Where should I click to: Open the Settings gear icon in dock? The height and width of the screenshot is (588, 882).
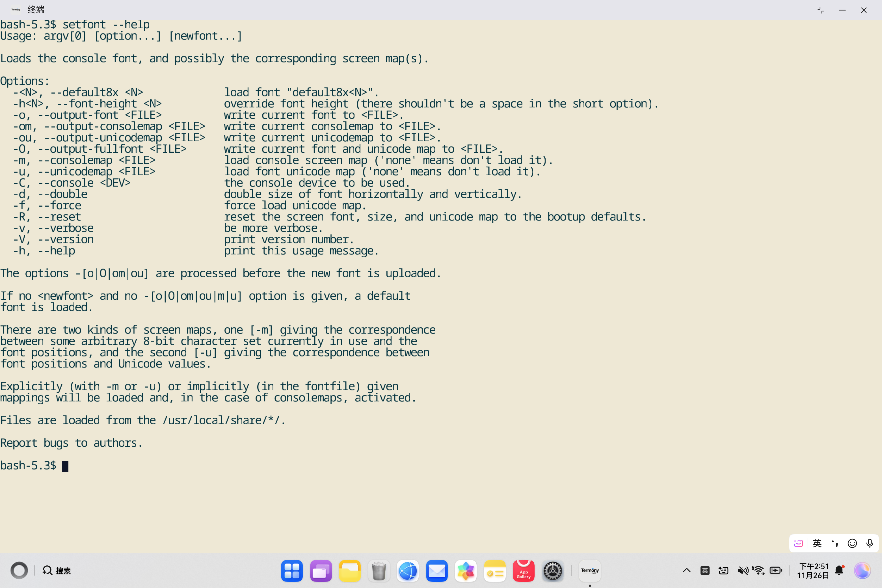552,571
